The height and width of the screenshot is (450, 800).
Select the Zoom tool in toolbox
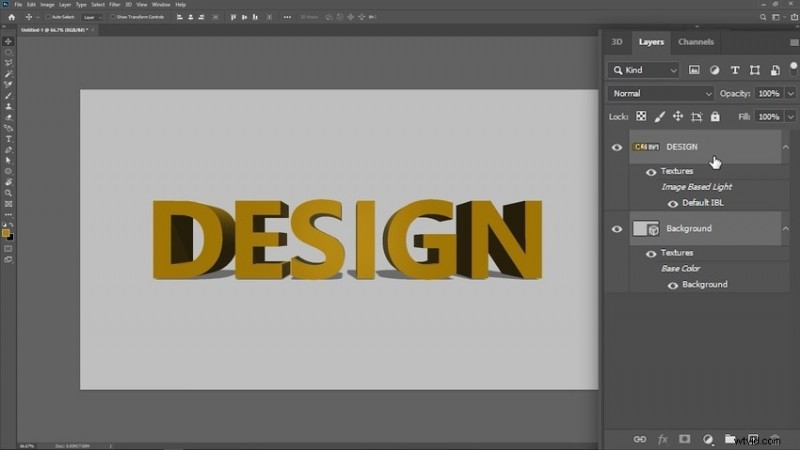point(8,193)
